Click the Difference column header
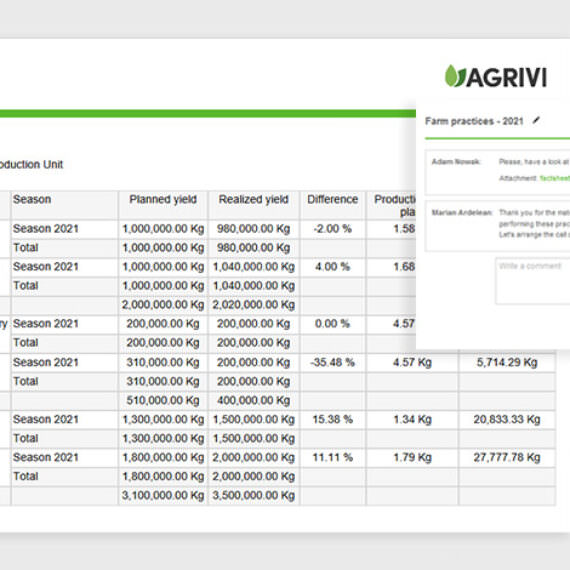570x570 pixels. (x=333, y=199)
